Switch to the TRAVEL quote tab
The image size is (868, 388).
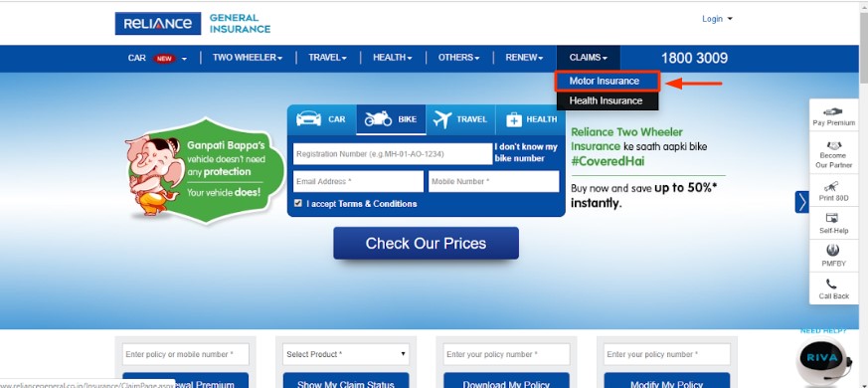(x=460, y=119)
